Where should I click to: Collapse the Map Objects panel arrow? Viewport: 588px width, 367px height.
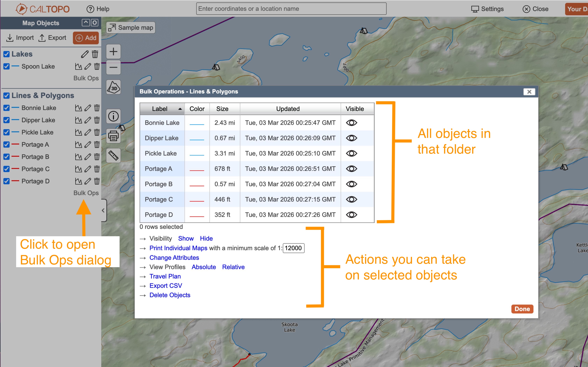click(86, 23)
